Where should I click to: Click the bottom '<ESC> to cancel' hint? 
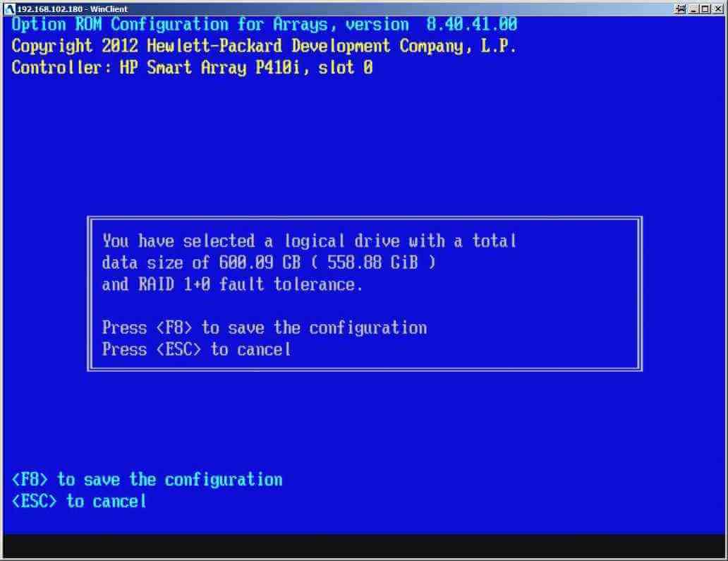pyautogui.click(x=79, y=502)
